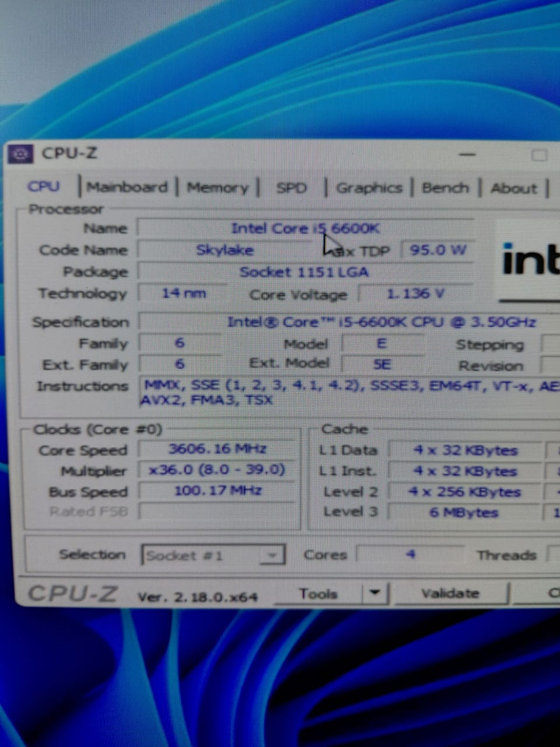
Task: Click the Clocks (Core #0) group label
Action: 97,430
